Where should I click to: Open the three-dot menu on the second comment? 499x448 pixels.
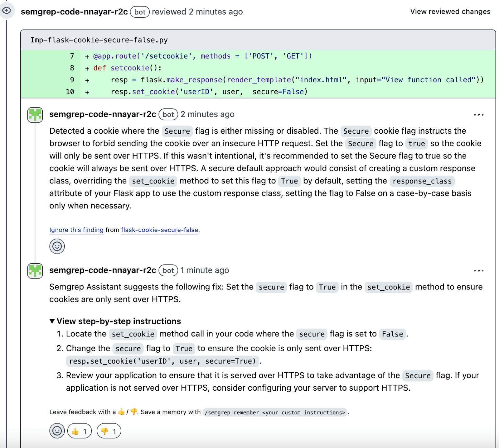[478, 270]
